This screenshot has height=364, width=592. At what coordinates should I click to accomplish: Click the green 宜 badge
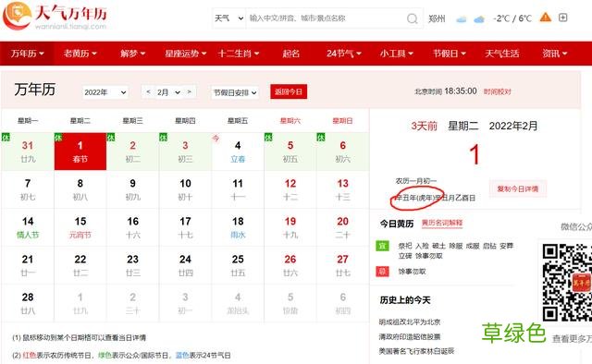pos(382,246)
